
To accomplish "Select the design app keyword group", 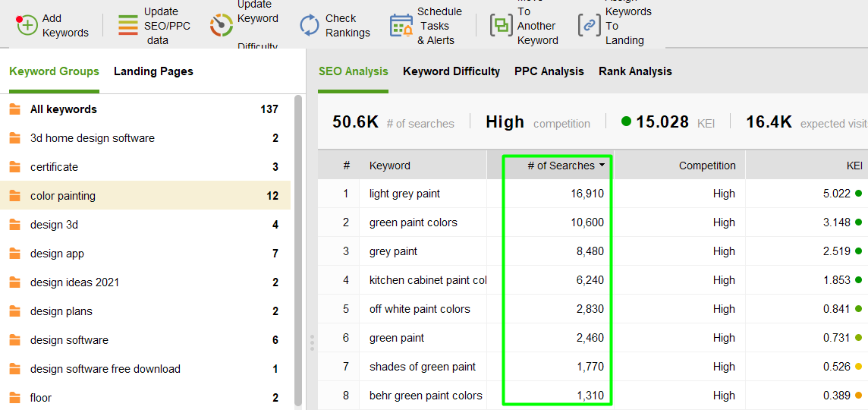I will point(57,254).
